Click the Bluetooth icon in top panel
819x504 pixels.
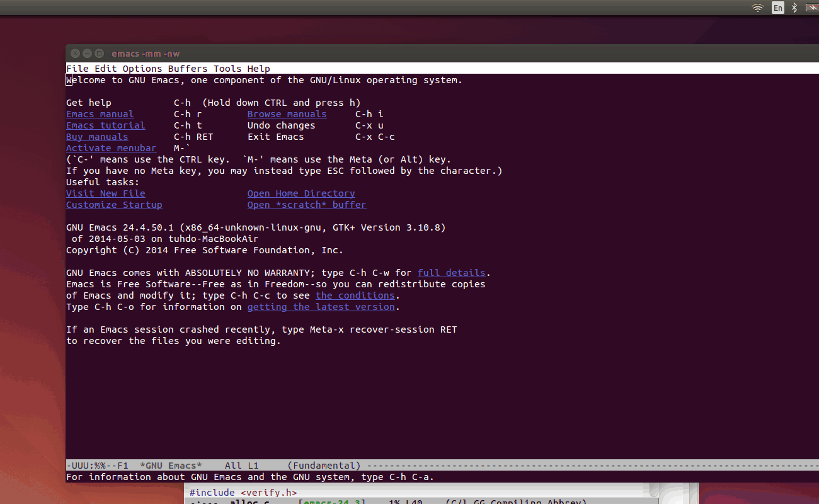pyautogui.click(x=794, y=8)
